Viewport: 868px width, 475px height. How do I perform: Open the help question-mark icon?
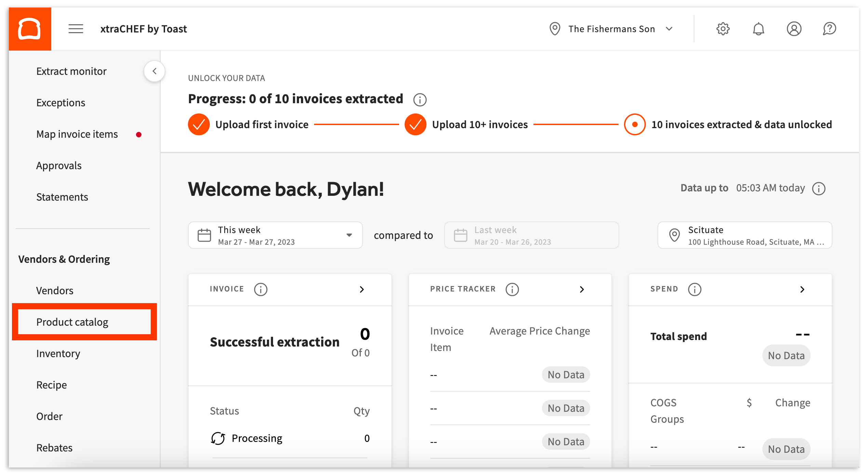829,29
